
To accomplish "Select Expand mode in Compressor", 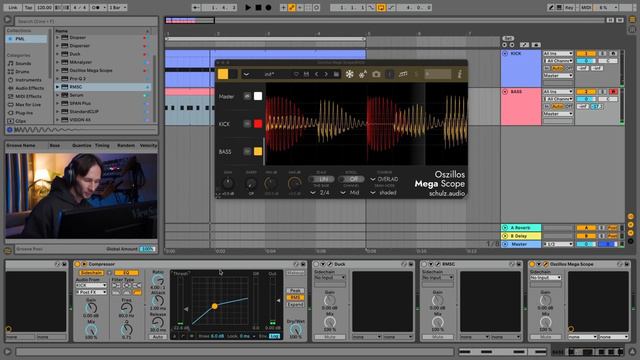I will click(x=294, y=304).
